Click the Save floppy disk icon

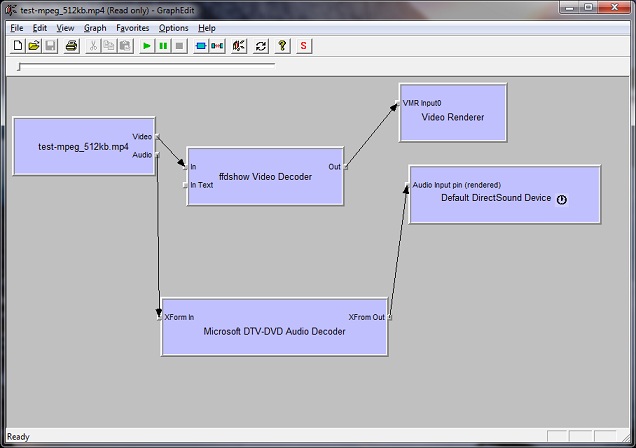[50, 46]
